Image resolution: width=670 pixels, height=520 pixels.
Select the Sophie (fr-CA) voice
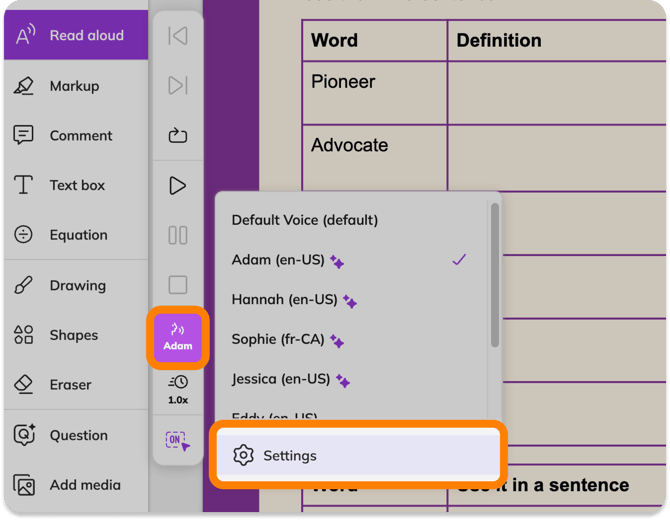(351, 339)
